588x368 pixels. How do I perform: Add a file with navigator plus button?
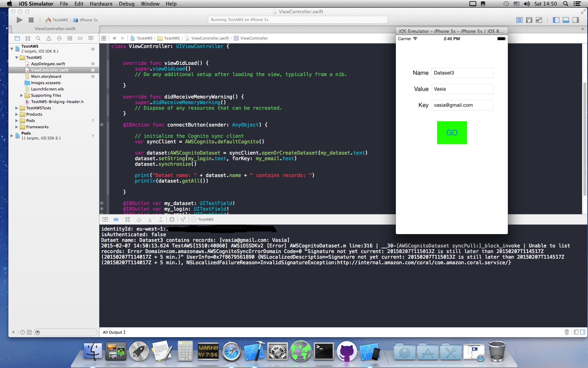tap(13, 332)
